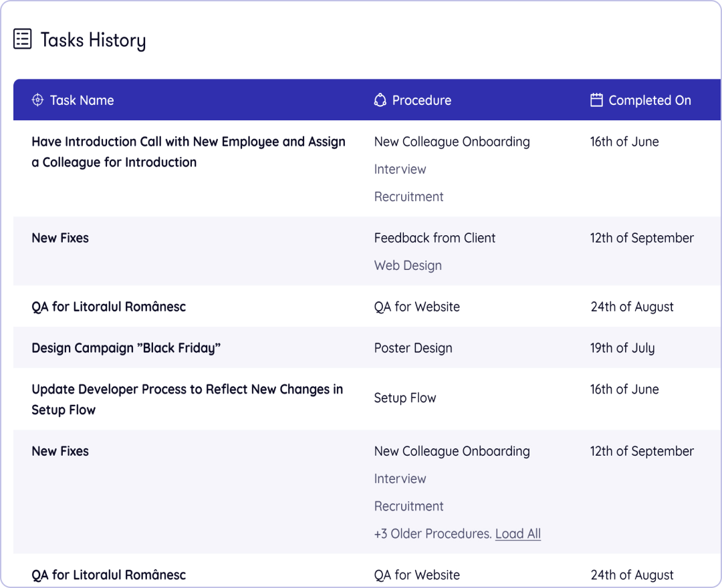Select the Procedure column header label
Screen dimensions: 722x588
pyautogui.click(x=421, y=100)
